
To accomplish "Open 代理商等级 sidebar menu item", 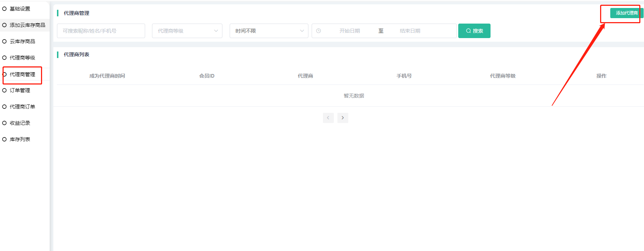I will tap(22, 58).
